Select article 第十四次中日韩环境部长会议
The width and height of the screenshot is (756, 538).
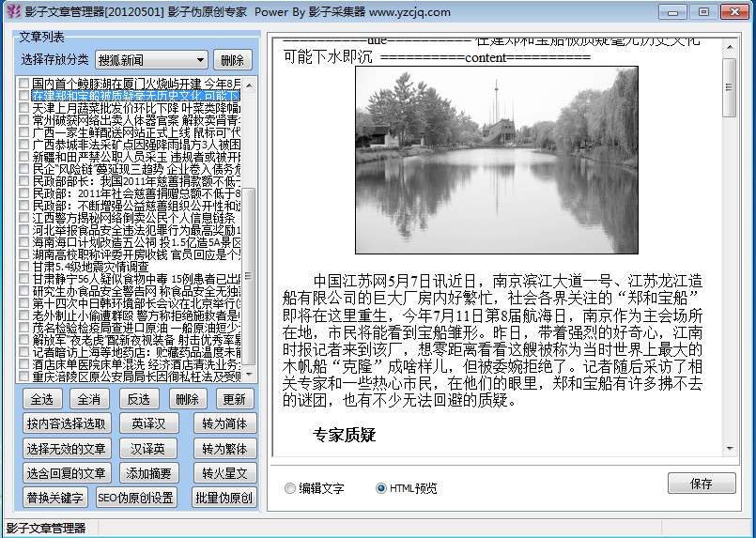point(136,302)
